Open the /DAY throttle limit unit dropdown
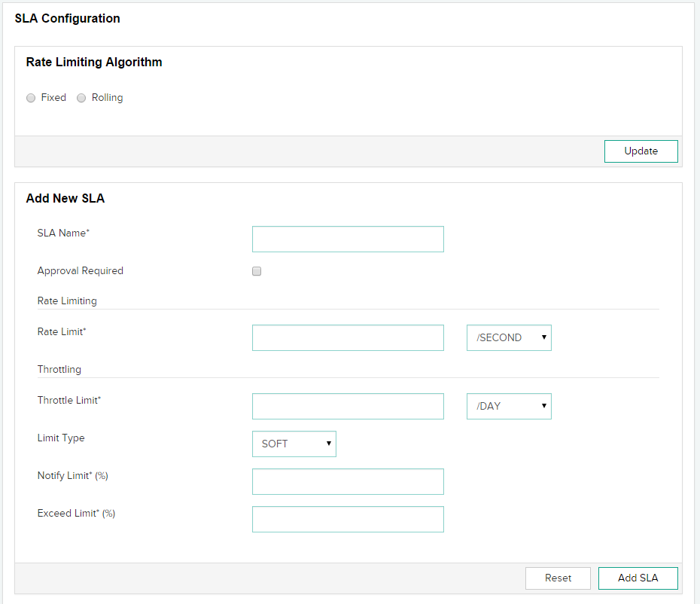The height and width of the screenshot is (604, 700). tap(509, 406)
